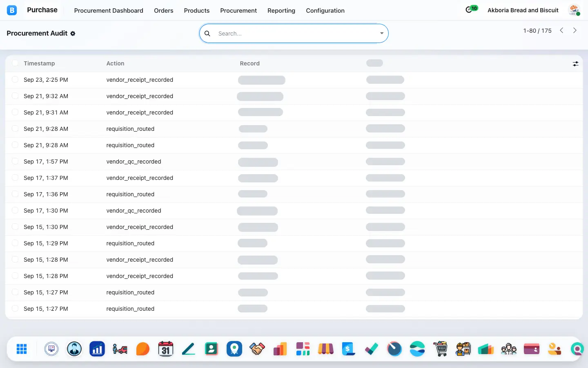This screenshot has height=368, width=588.
Task: Open the Products menu
Action: pos(197,11)
